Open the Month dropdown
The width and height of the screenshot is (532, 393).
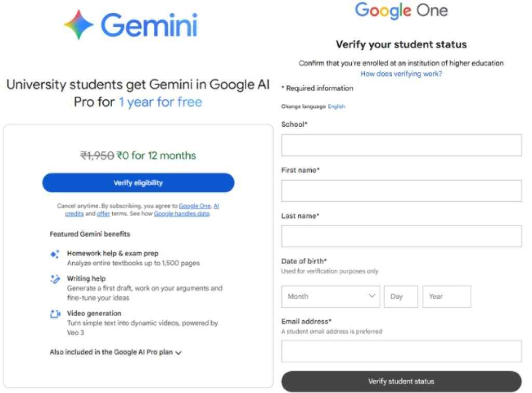(x=330, y=296)
